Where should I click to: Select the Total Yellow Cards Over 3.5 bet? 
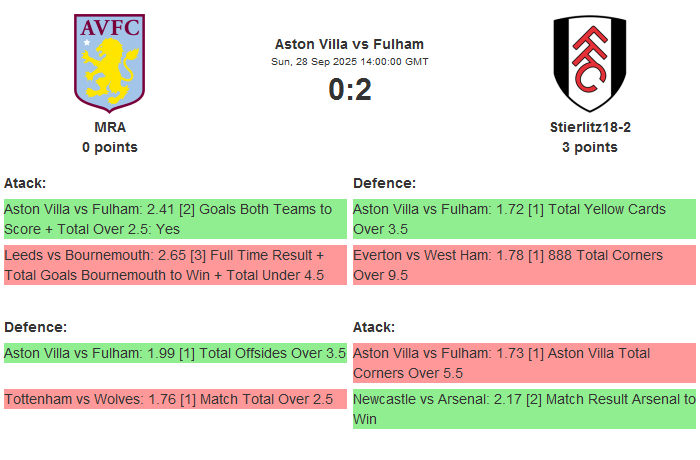523,219
